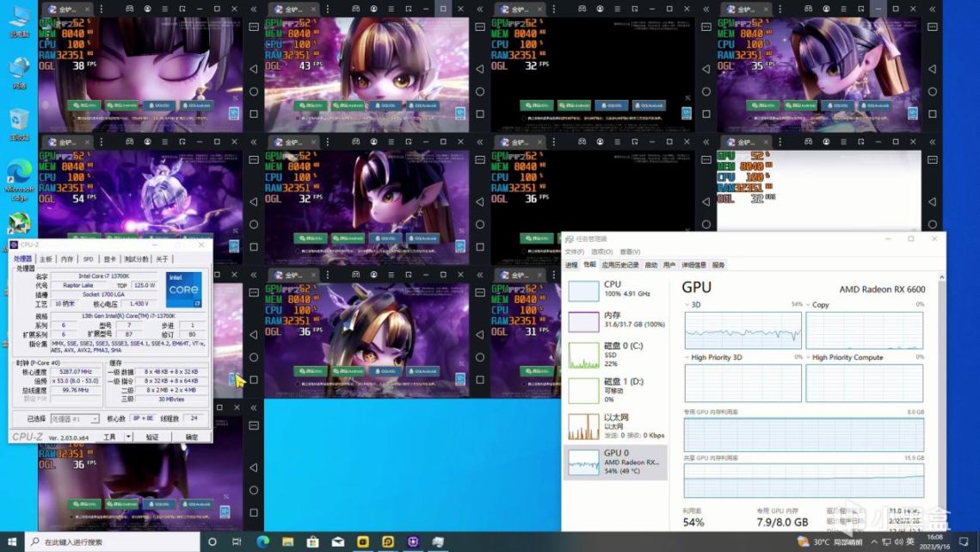Screen dimensions: 980x552
Task: Open gamepad settings in 35 FPS emulator window
Action: tap(808, 9)
